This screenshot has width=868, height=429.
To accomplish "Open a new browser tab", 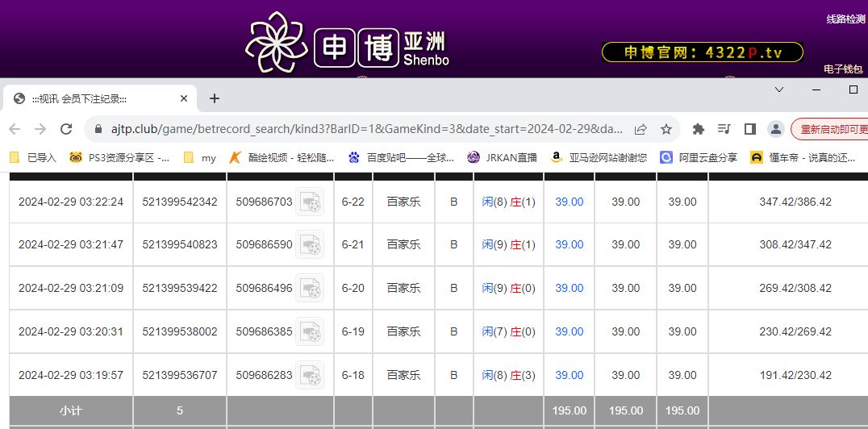I will pyautogui.click(x=215, y=98).
